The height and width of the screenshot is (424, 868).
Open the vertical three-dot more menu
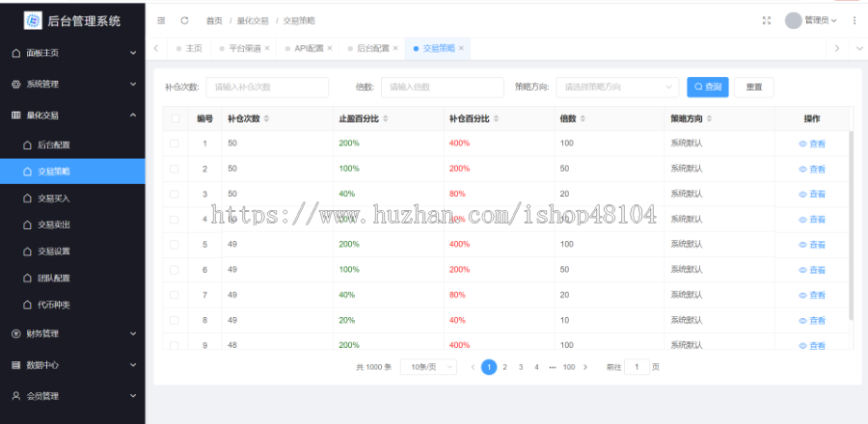[x=855, y=20]
